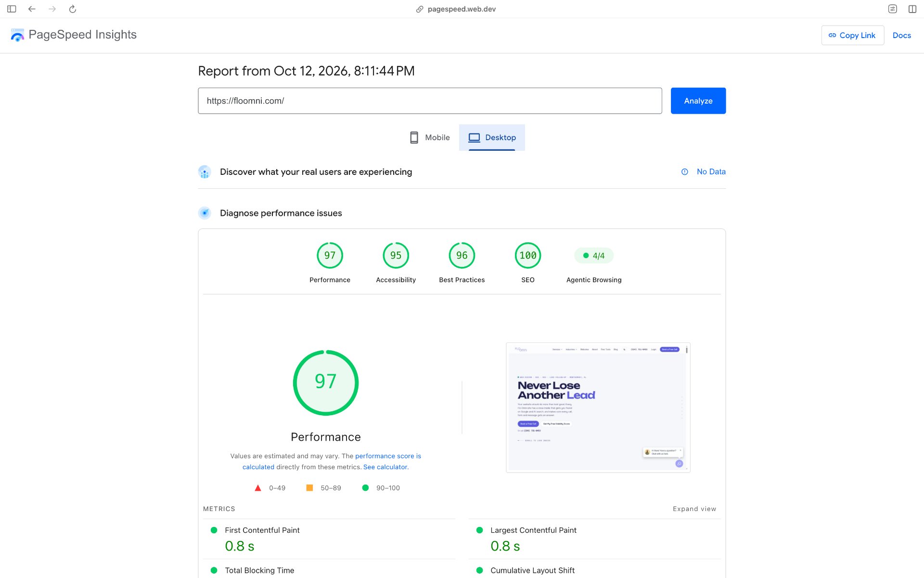Click the Accessibility 95 score gauge
The width and height of the screenshot is (924, 578).
(396, 255)
